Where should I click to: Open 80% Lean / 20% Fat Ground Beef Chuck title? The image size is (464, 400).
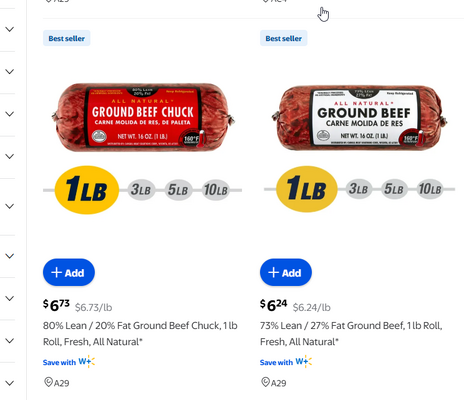point(140,333)
